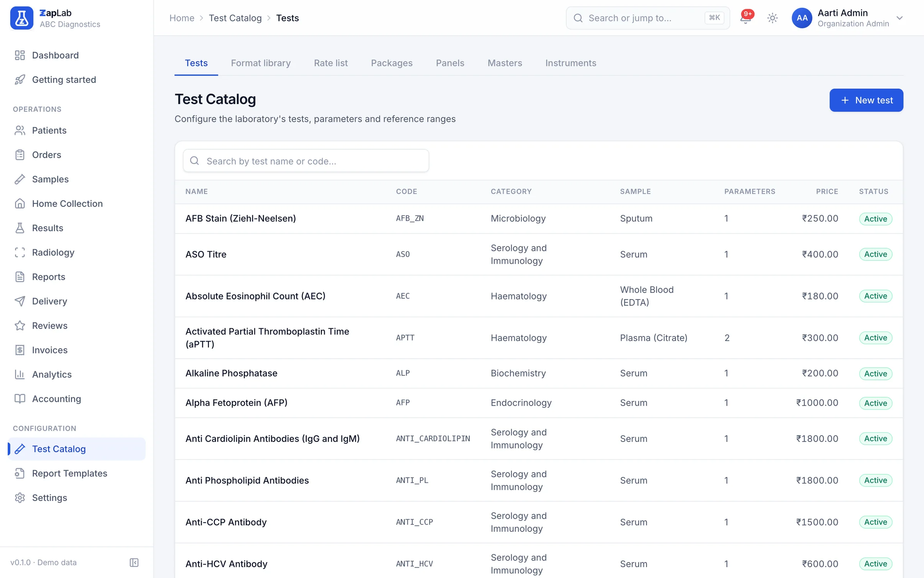The height and width of the screenshot is (578, 924).
Task: Switch to the Tests tab
Action: (196, 63)
